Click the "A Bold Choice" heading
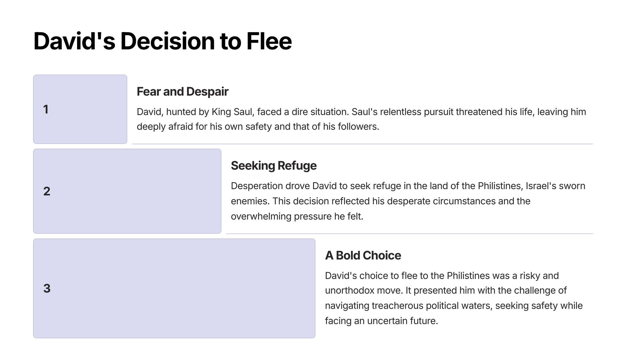The image size is (631, 364). click(x=363, y=255)
